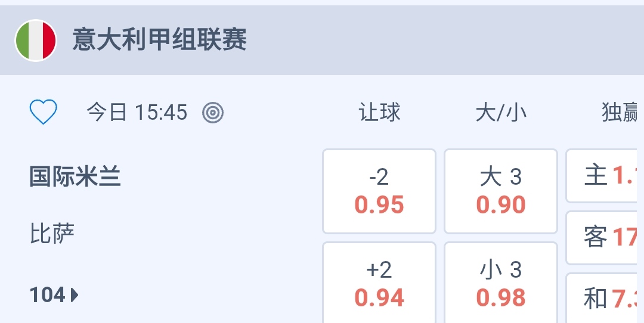Select the 独赢 column header
Screen dimensions: 644x323
coord(620,112)
